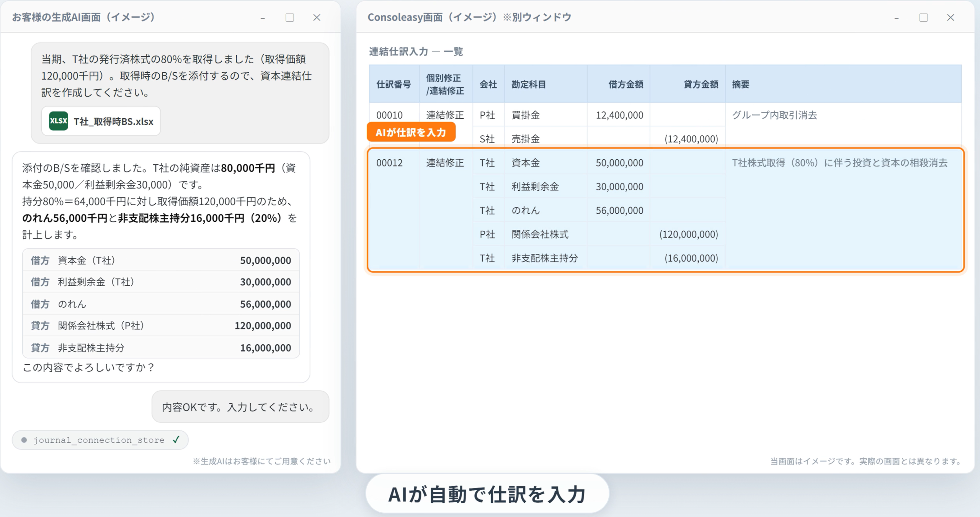Select journal number 00012 cell
This screenshot has width=980, height=517.
point(390,163)
